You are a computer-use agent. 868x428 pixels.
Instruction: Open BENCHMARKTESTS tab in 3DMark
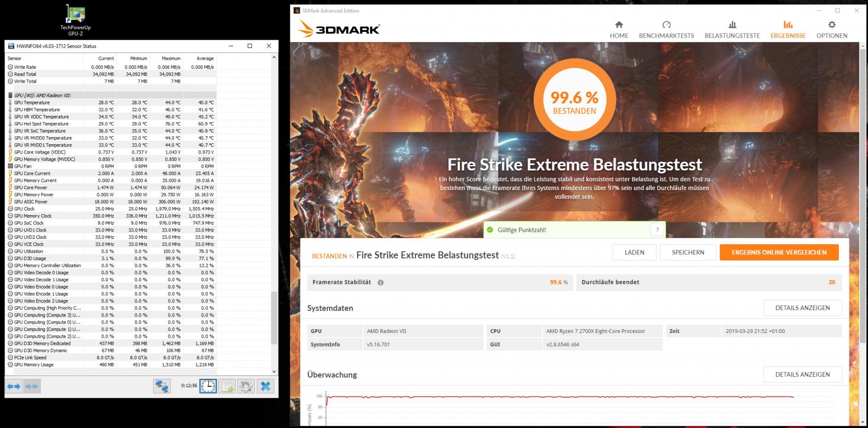point(666,30)
